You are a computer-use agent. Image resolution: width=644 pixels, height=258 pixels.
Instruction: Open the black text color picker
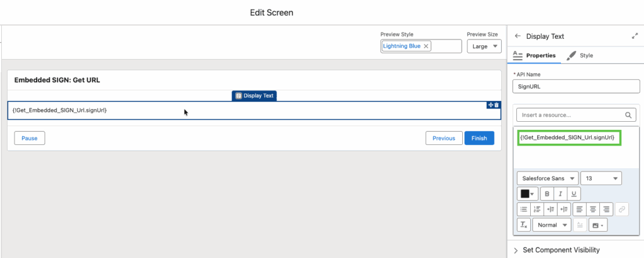[528, 193]
